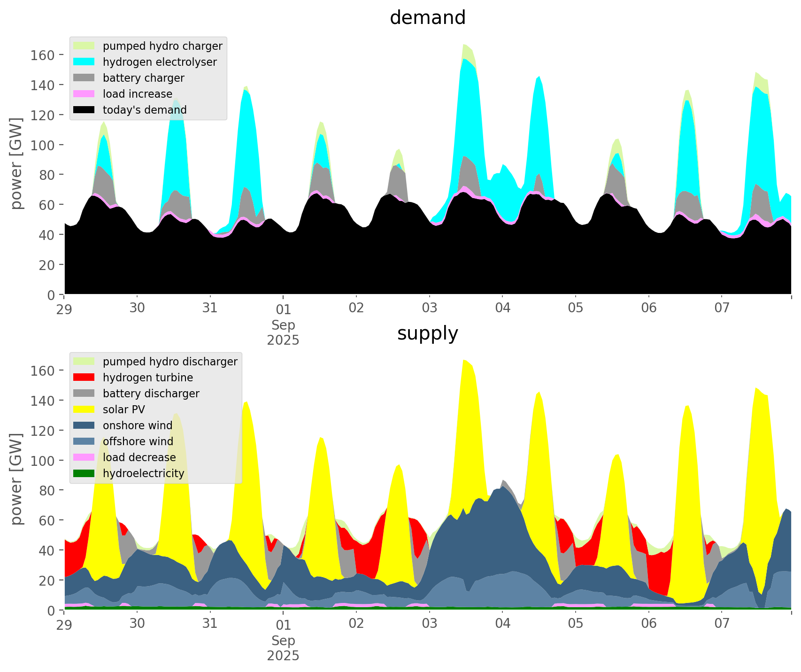Viewport: 801px width, 672px height.
Task: Select the battery discharger legend label
Action: tap(151, 394)
